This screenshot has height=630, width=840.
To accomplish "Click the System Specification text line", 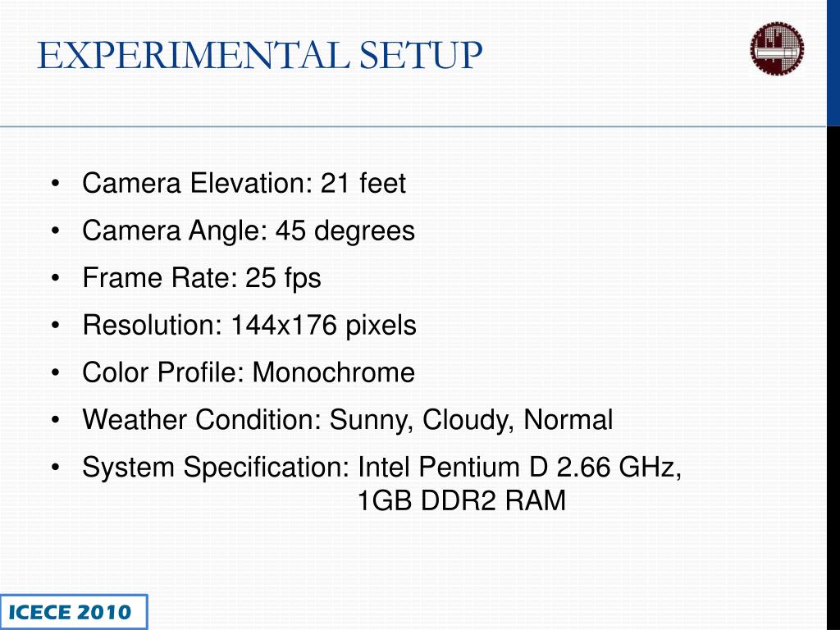I will 381,467.
